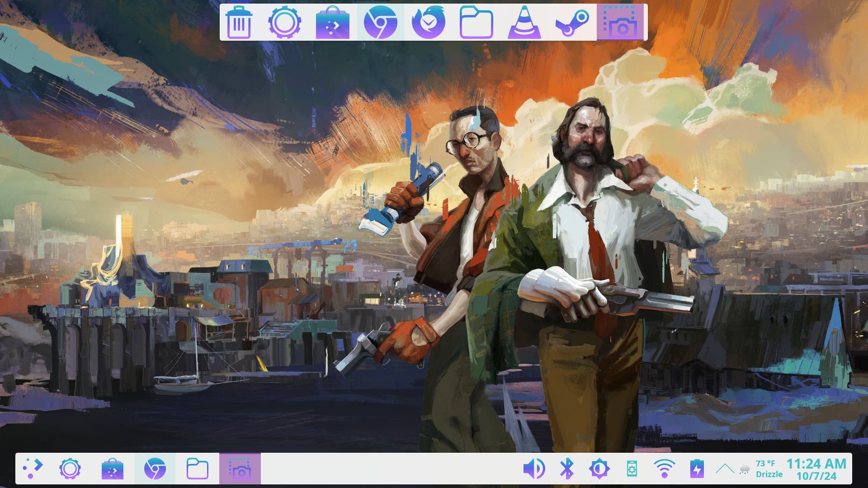Open weather widget showing 73 °F Drizzle

coord(760,469)
